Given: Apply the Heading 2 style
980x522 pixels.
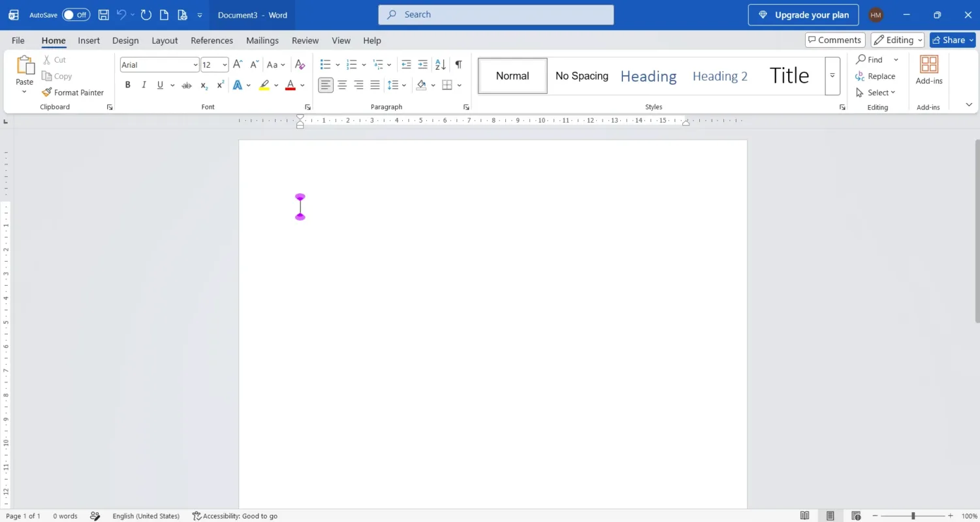Looking at the screenshot, I should [x=719, y=76].
